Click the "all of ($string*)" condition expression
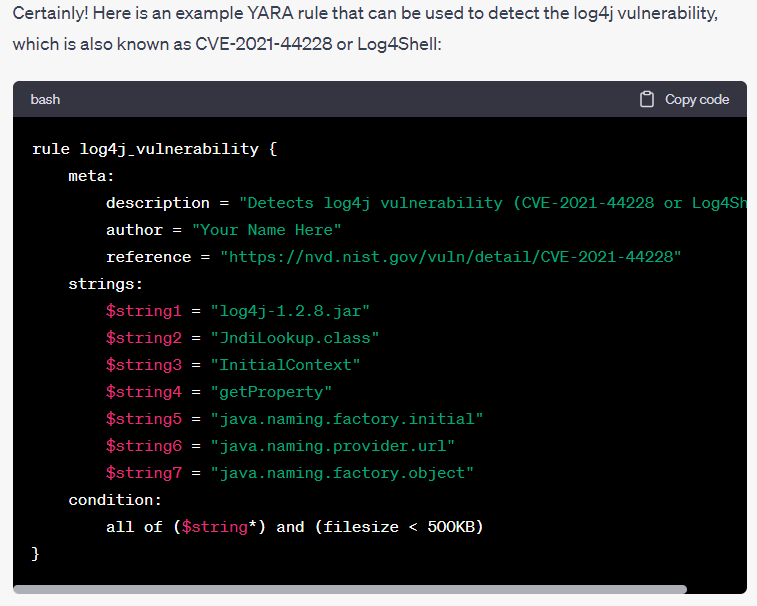The width and height of the screenshot is (757, 606). [x=186, y=527]
